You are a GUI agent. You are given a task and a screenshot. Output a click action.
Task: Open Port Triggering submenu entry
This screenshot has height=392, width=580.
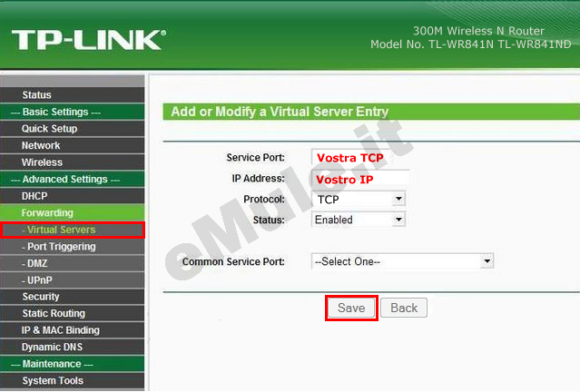click(73, 247)
